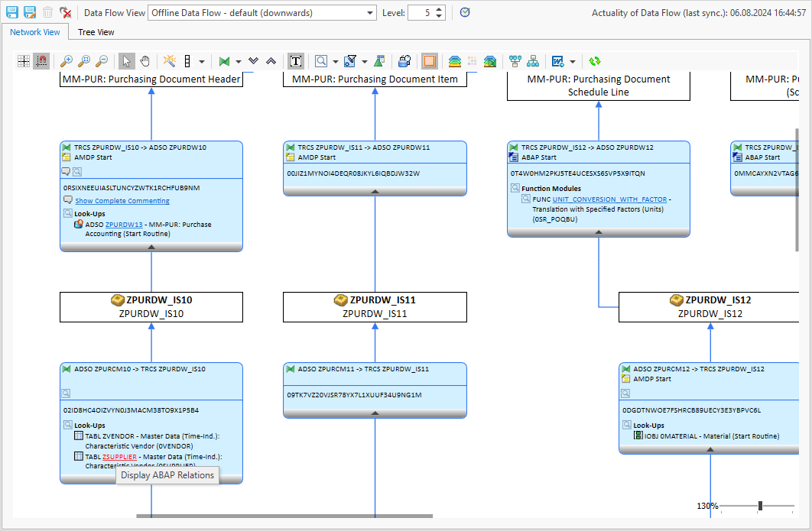
Task: Click the green refresh arrows icon
Action: (x=595, y=61)
